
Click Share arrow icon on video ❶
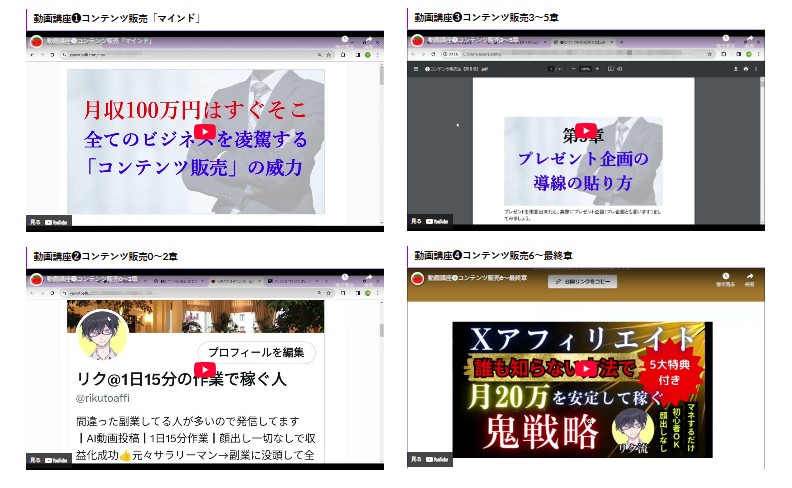[x=368, y=41]
